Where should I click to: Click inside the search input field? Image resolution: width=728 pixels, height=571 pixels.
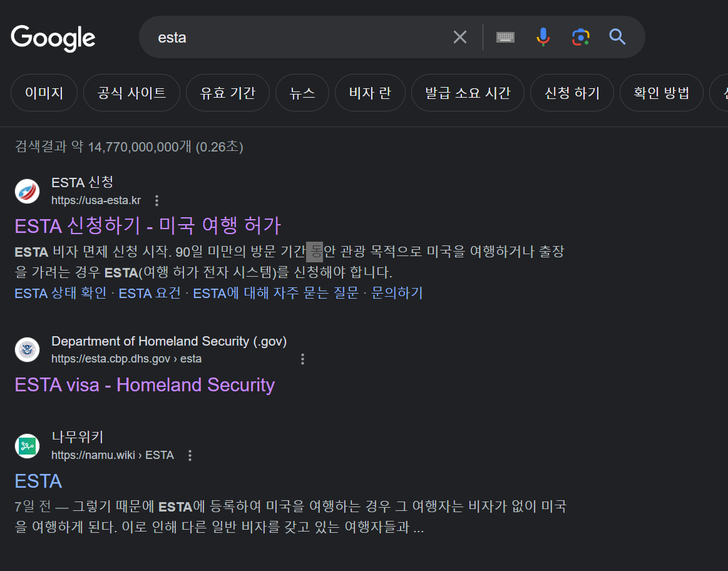tap(282, 37)
